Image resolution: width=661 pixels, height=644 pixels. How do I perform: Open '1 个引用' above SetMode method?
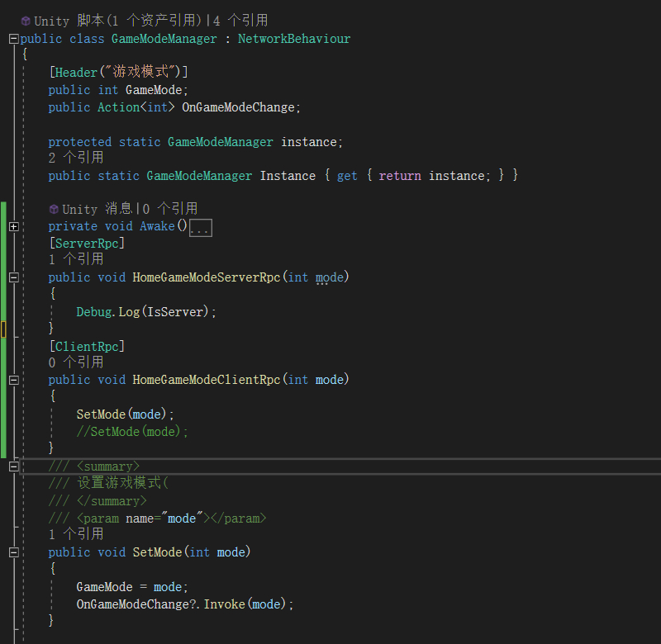click(x=76, y=534)
